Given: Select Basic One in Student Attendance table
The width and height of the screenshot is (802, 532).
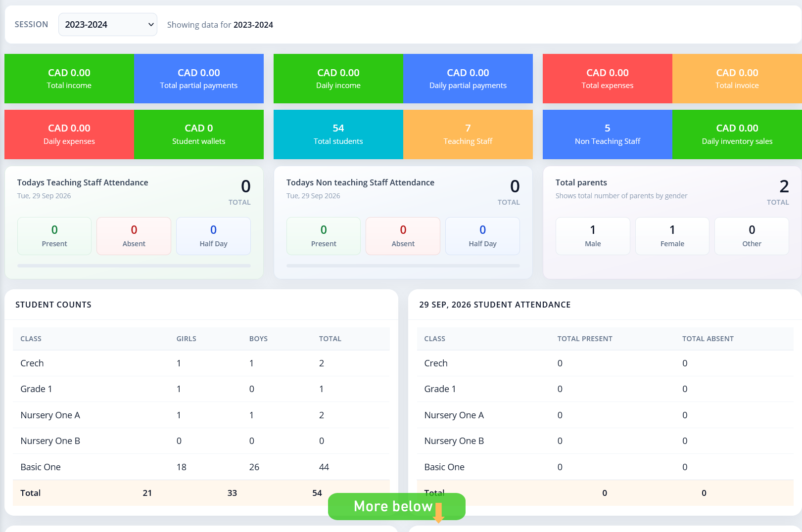Looking at the screenshot, I should tap(605, 467).
